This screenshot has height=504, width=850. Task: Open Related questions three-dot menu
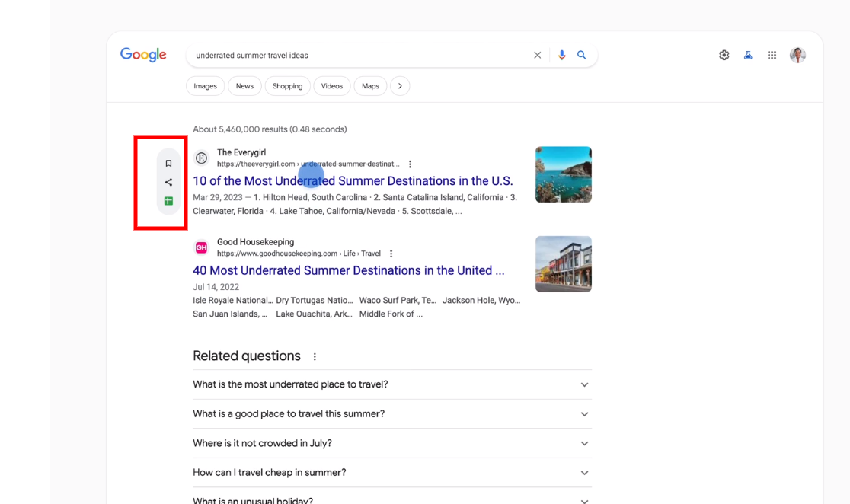point(315,356)
